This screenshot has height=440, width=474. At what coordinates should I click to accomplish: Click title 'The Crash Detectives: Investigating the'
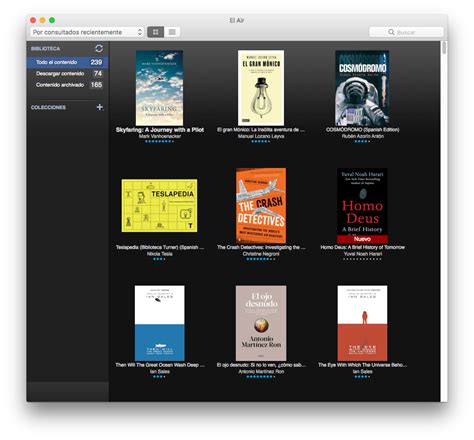261,247
